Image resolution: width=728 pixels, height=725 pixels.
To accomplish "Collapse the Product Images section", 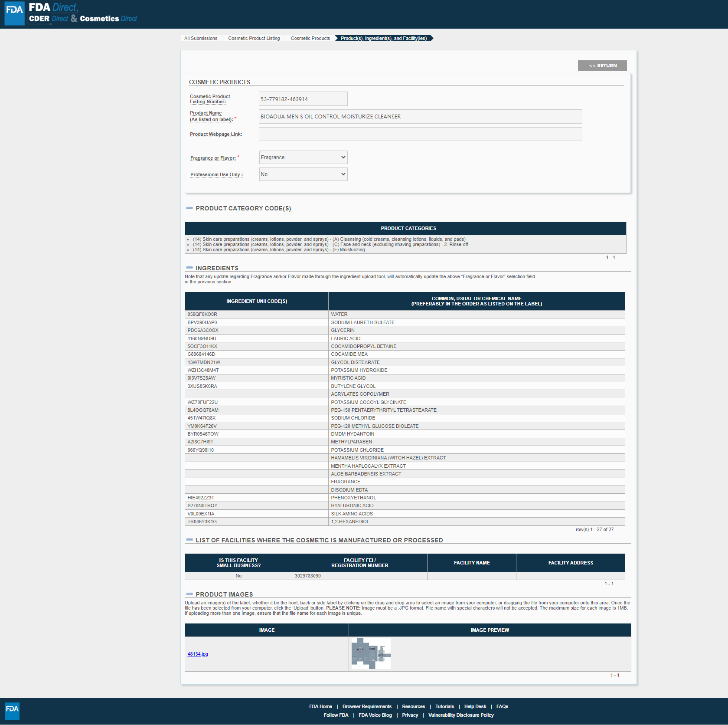I will pyautogui.click(x=189, y=594).
